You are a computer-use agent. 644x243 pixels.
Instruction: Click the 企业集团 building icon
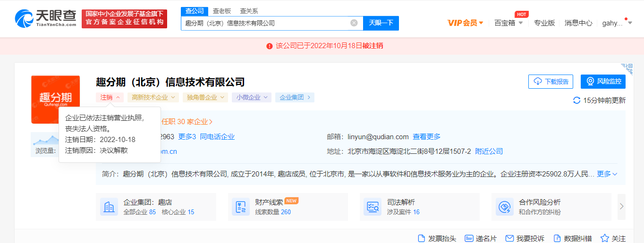(x=109, y=207)
